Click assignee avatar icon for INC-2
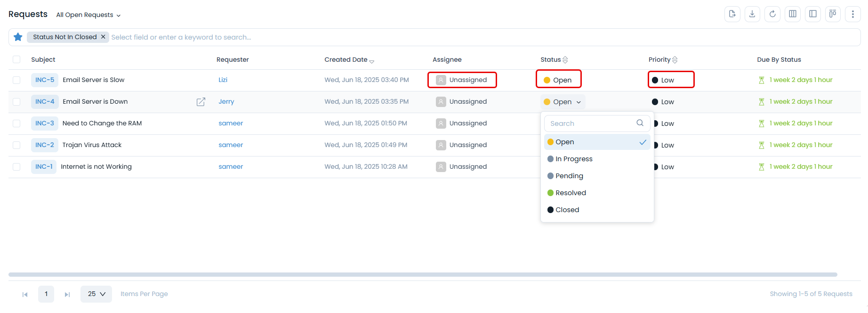Viewport: 868px width, 313px height. pyautogui.click(x=441, y=145)
